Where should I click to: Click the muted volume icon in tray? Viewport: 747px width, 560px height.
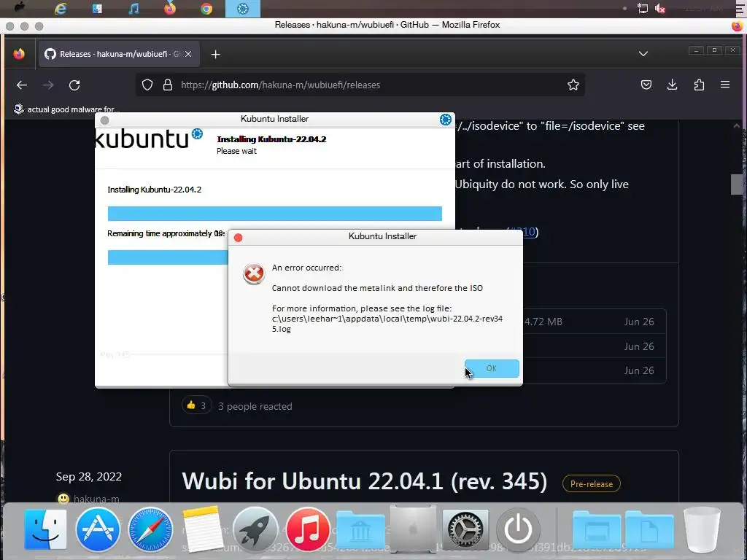pyautogui.click(x=660, y=9)
